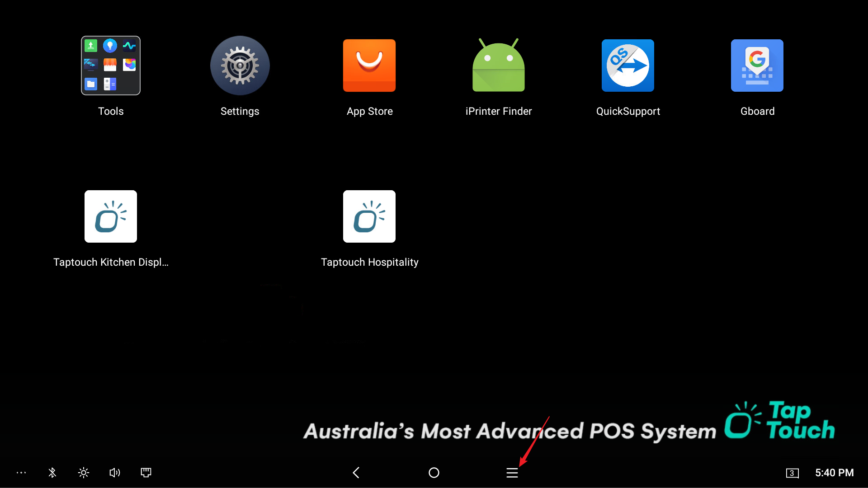Navigate back using back button
868x488 pixels.
pos(356,473)
